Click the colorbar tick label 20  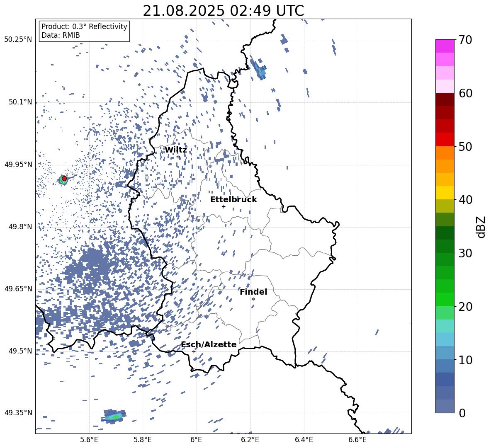(x=465, y=307)
